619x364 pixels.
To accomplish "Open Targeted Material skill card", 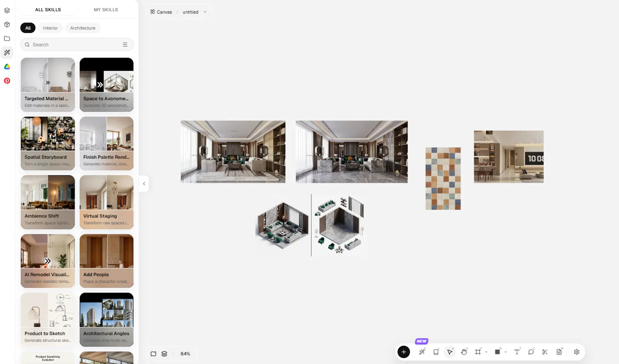I will point(48,85).
